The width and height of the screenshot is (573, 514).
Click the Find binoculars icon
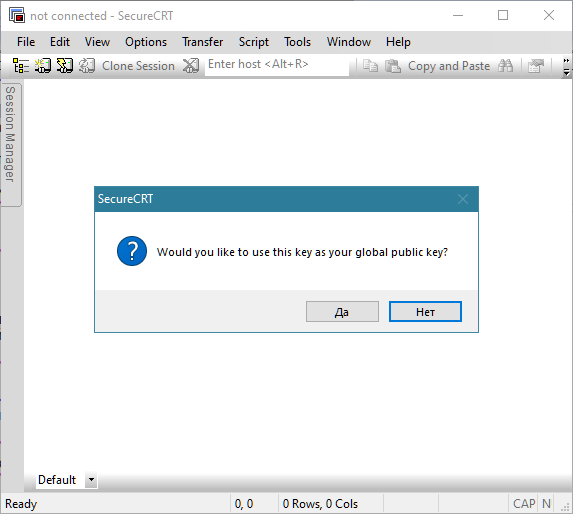(505, 66)
